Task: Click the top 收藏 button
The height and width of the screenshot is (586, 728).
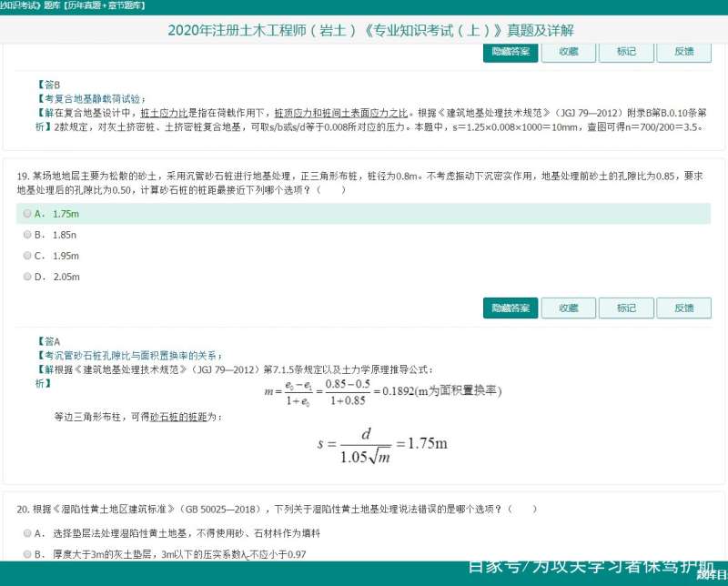Action: tap(568, 53)
